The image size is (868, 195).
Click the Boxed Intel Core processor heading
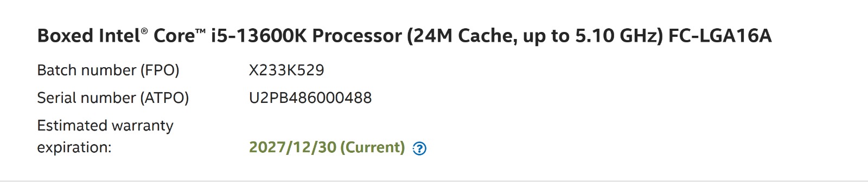(404, 36)
